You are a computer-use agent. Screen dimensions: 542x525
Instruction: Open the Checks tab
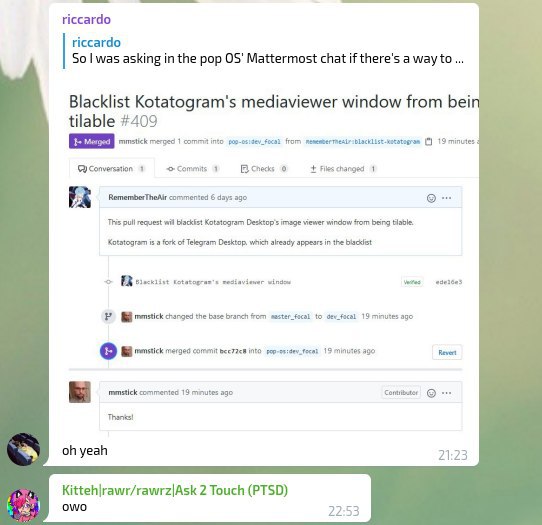[x=264, y=169]
